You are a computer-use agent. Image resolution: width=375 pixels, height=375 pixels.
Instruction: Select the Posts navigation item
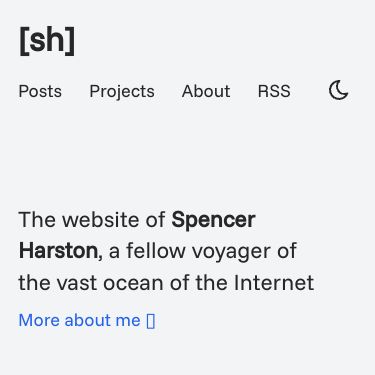pos(40,91)
